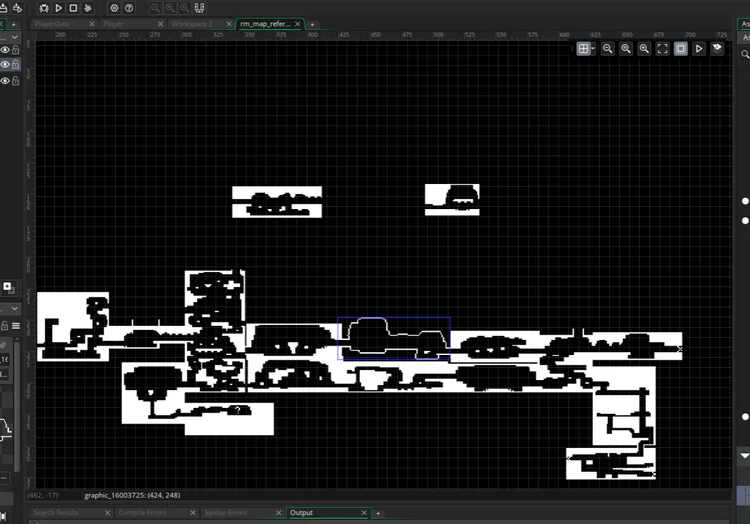Close the Search Results tab
The image size is (750, 524).
(x=107, y=513)
